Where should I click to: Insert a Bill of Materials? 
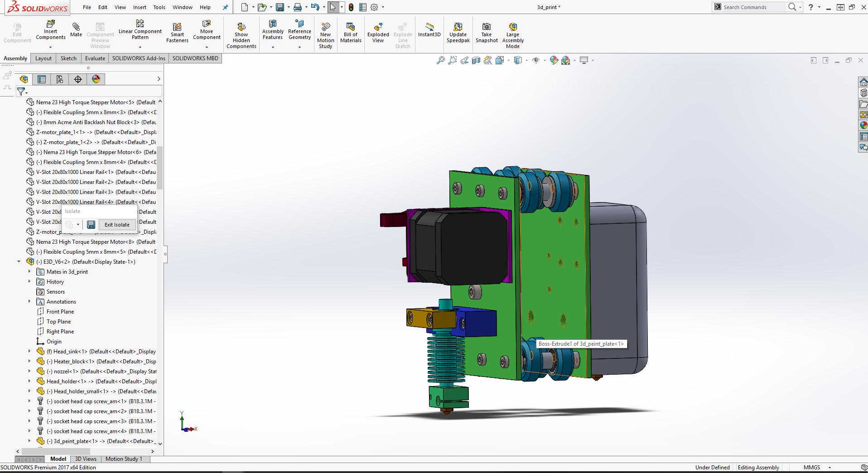351,33
